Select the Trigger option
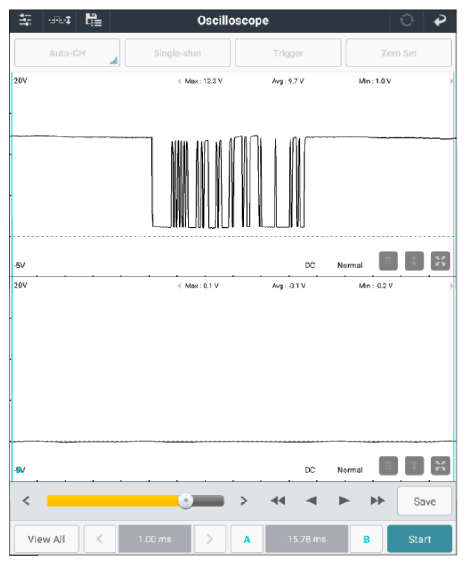Image resolution: width=467 pixels, height=565 pixels. pos(288,53)
